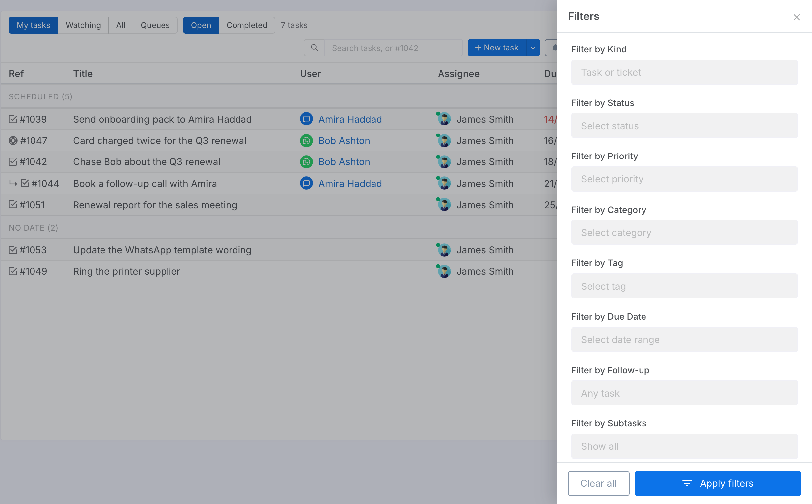Screen dimensions: 812x504
Task: Click assignee James Smith on #1053 row
Action: (485, 250)
